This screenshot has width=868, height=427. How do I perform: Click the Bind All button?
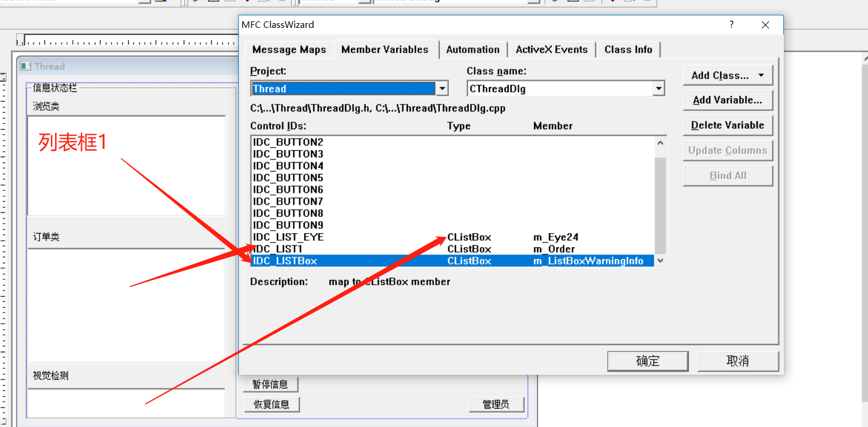(727, 176)
